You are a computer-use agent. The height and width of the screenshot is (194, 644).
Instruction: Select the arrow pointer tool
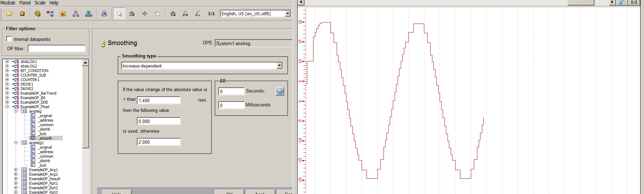point(119,14)
